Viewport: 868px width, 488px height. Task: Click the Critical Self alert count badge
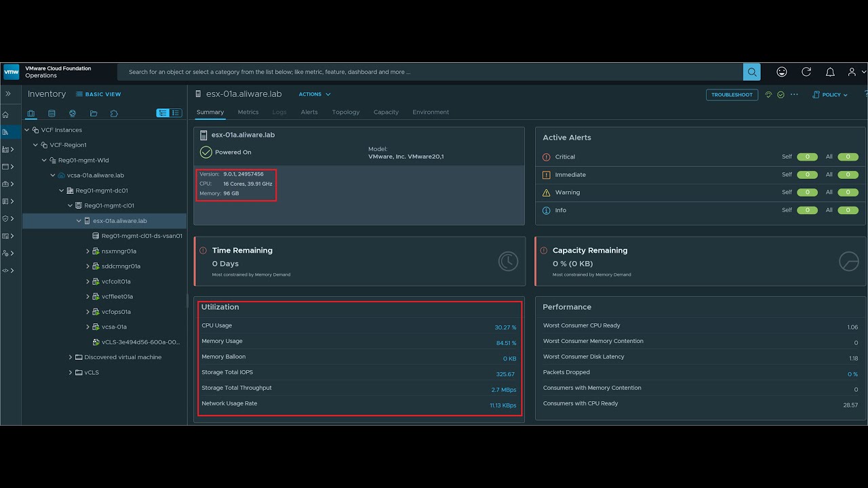point(808,157)
